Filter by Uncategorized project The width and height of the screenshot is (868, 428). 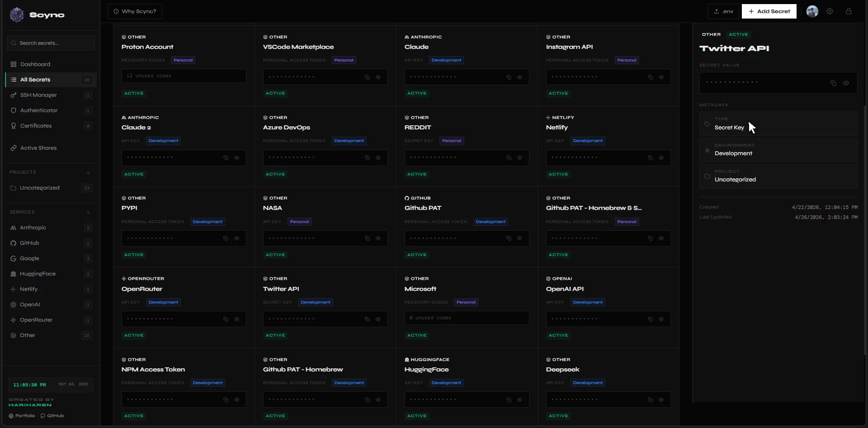(51, 188)
